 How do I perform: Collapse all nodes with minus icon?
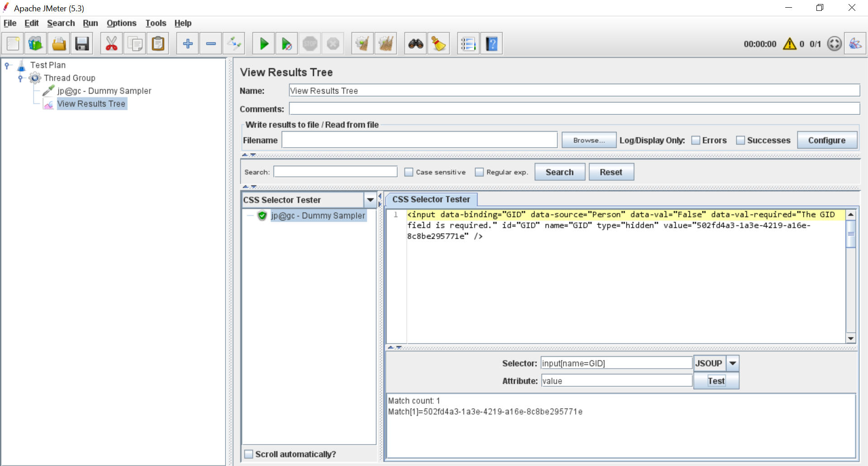tap(211, 44)
